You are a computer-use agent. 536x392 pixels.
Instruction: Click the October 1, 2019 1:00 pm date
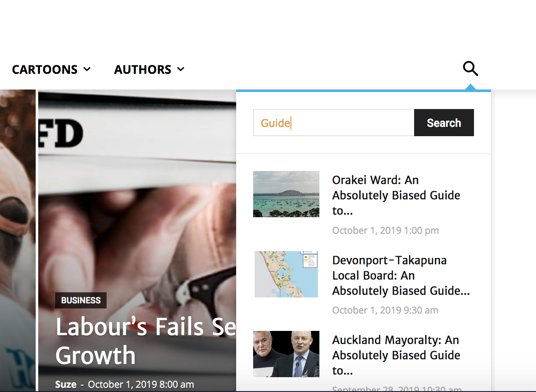386,230
